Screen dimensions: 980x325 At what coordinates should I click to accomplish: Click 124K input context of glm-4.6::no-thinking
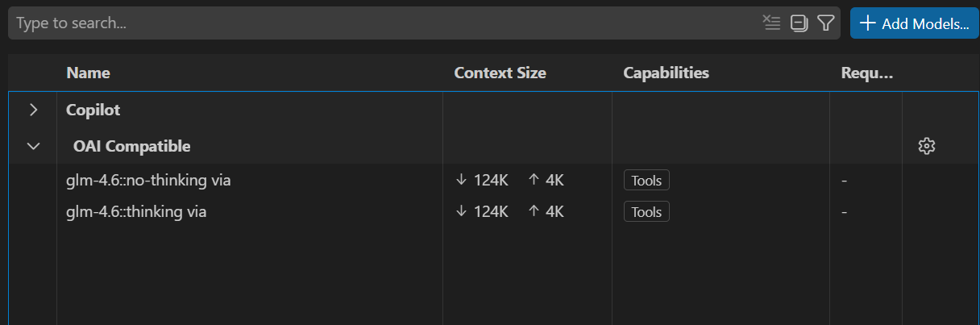[x=482, y=180]
